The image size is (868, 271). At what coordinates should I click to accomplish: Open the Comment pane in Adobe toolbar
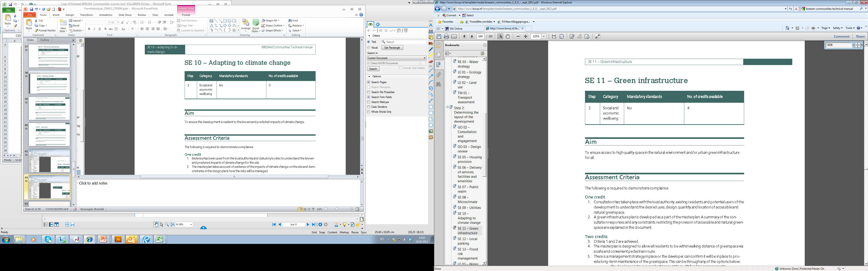[x=841, y=36]
